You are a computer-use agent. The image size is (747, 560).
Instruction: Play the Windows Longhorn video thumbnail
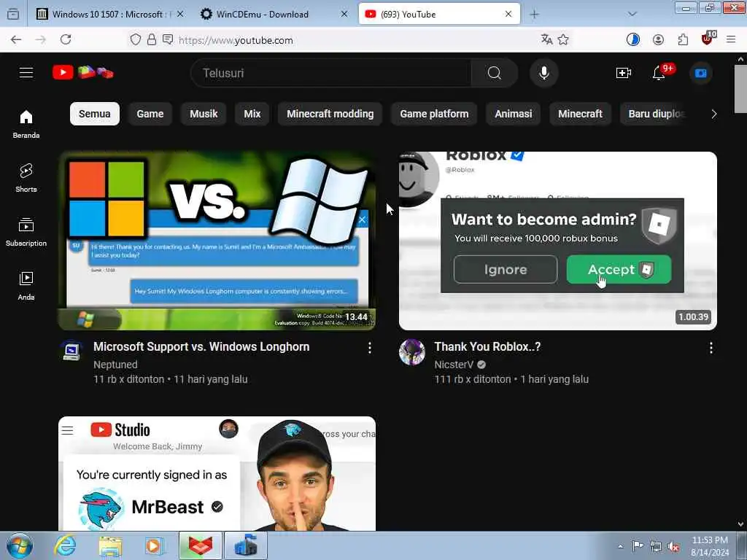pos(217,241)
